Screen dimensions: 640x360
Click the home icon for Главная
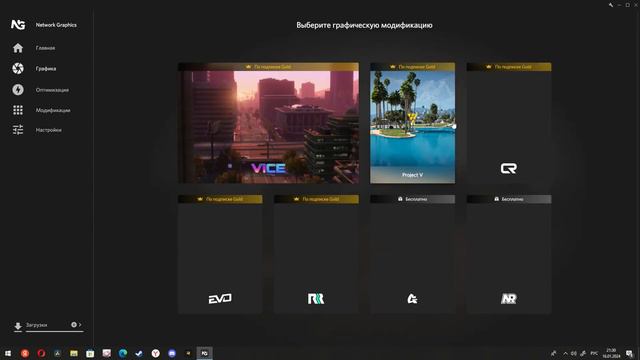point(18,48)
